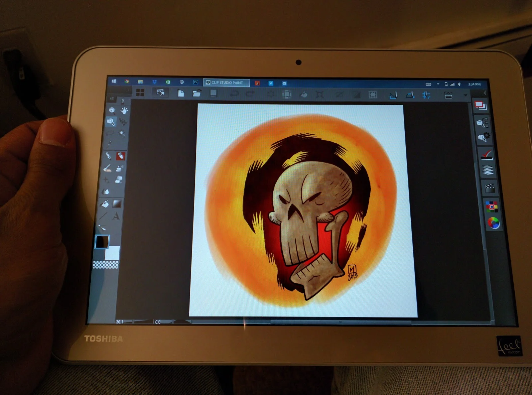Select the Brush tool
The image size is (532, 395).
click(x=107, y=168)
